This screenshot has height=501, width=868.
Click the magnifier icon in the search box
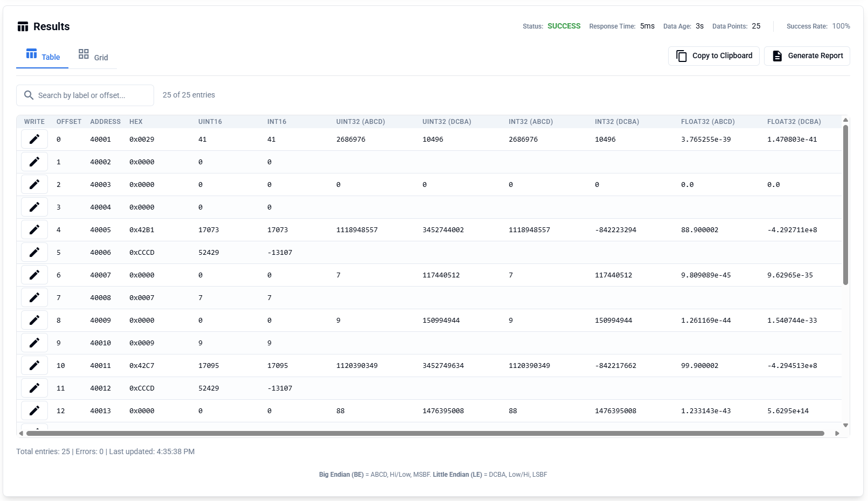[x=29, y=95]
